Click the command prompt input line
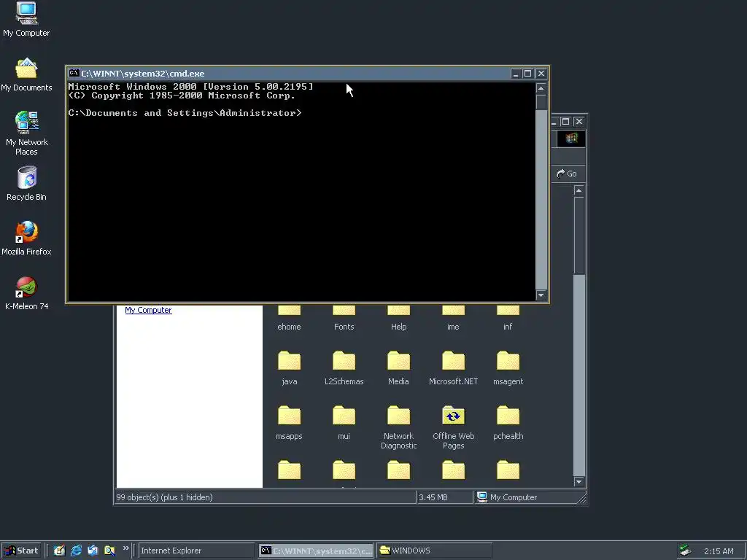The height and width of the screenshot is (560, 747). click(185, 113)
